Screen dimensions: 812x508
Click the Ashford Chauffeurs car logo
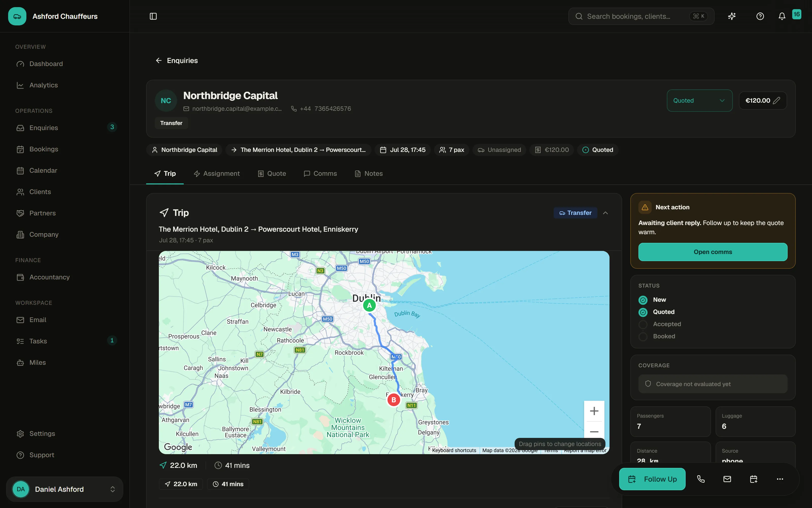pos(17,16)
